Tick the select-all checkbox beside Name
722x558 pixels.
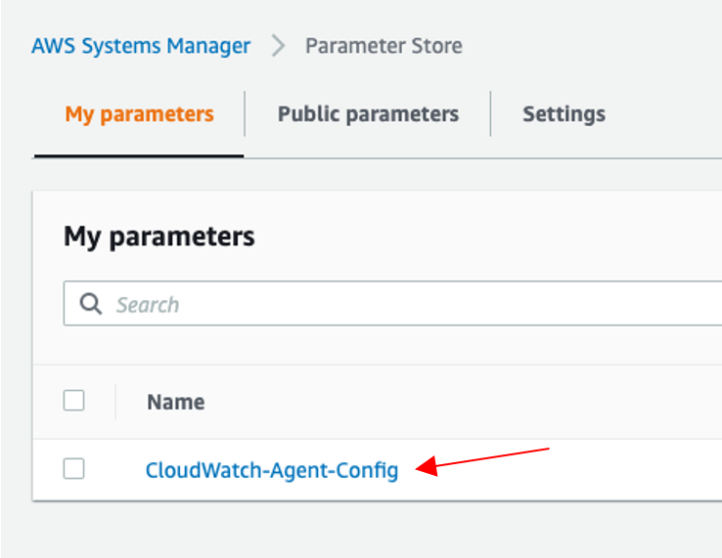[x=74, y=401]
